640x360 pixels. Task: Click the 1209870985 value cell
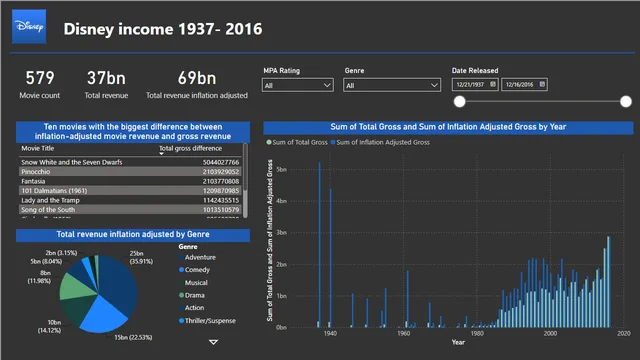point(221,191)
